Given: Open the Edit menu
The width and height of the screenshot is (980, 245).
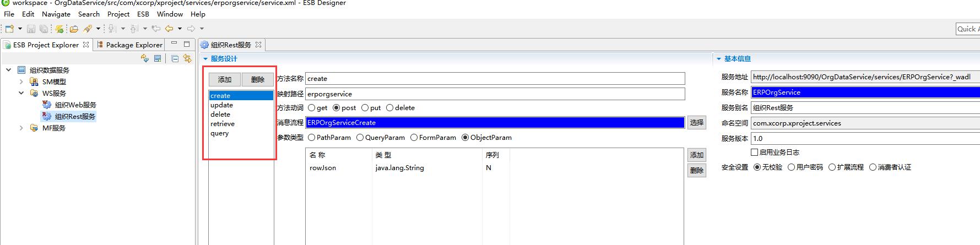Looking at the screenshot, I should 28,14.
